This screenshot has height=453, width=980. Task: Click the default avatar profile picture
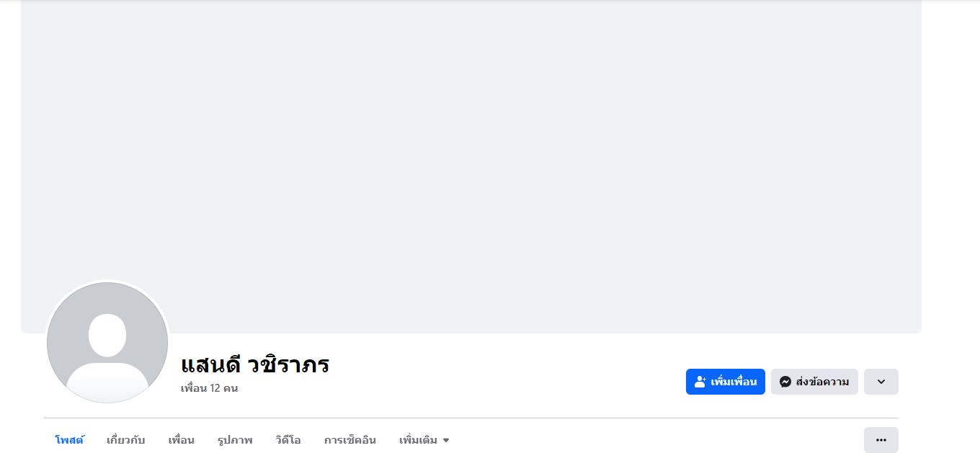pyautogui.click(x=107, y=343)
